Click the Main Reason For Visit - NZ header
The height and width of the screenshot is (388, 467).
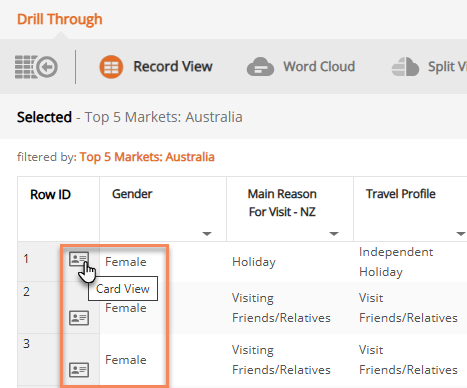pyautogui.click(x=282, y=203)
